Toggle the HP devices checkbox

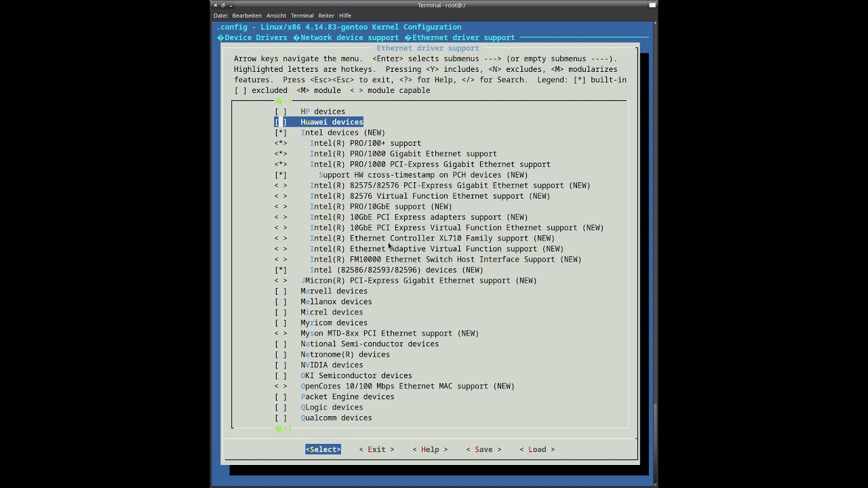click(x=281, y=111)
